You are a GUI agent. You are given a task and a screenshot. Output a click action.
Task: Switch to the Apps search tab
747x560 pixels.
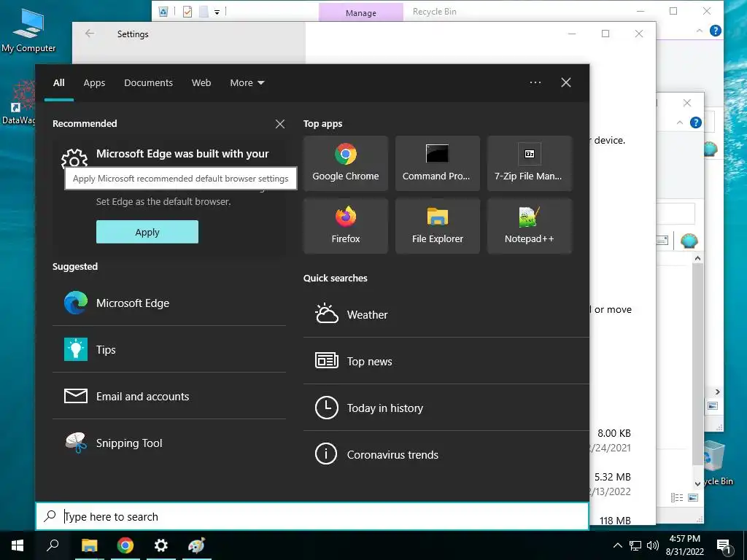(x=94, y=83)
